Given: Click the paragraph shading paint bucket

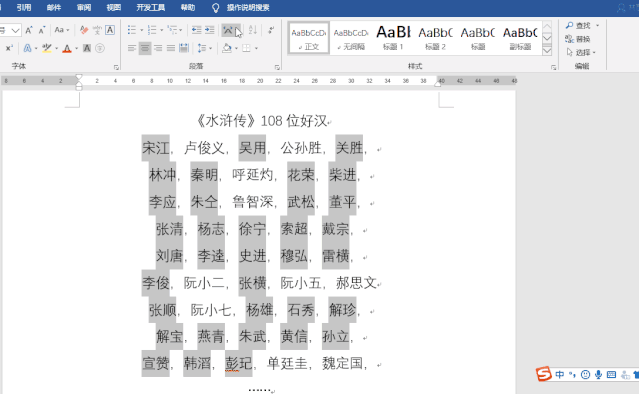Looking at the screenshot, I should tap(227, 48).
